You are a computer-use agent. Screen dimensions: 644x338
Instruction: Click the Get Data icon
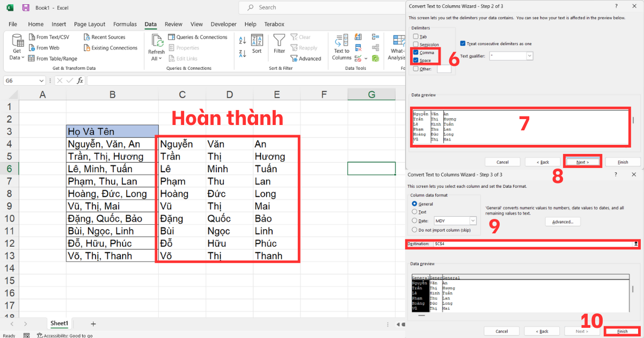(17, 41)
